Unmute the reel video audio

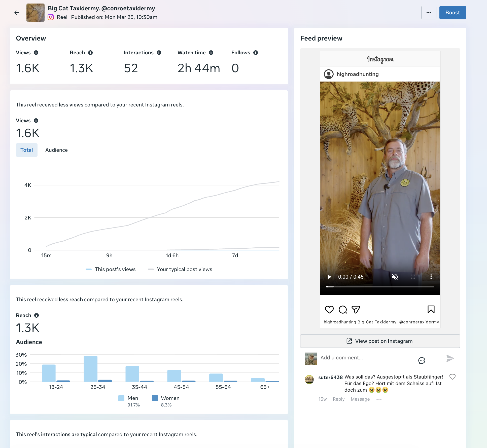[395, 277]
